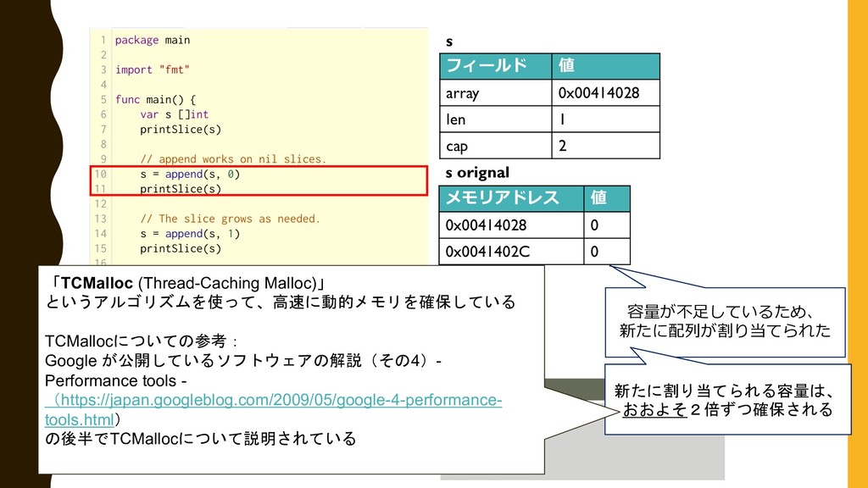Viewport: 868px width, 488px height.
Task: Click address 0x0041402C cell
Action: click(x=511, y=252)
